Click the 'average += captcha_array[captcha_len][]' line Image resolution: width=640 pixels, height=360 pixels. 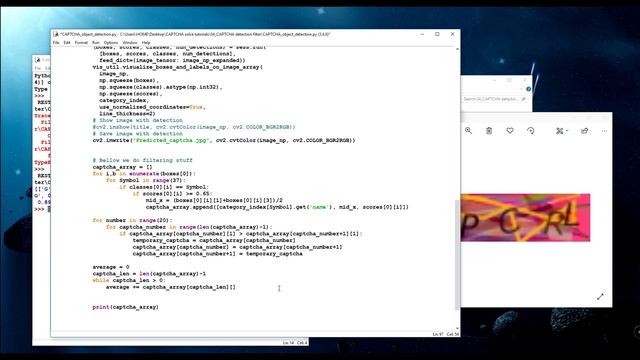coord(171,287)
